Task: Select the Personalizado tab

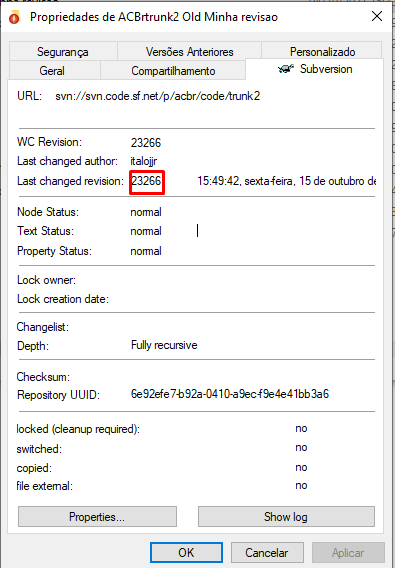Action: (322, 51)
